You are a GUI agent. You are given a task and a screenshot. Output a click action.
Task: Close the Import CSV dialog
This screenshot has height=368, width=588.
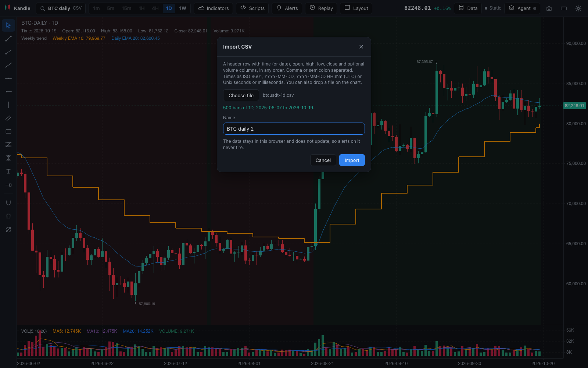(x=361, y=47)
